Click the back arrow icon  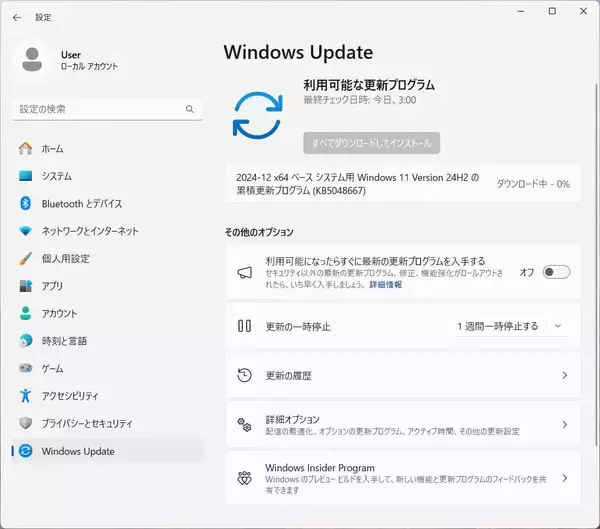tap(17, 18)
